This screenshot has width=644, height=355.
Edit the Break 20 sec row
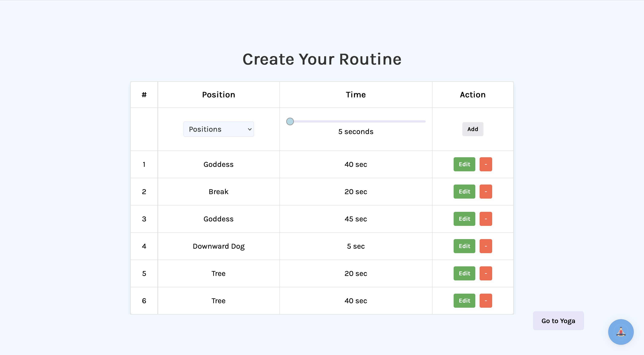464,192
